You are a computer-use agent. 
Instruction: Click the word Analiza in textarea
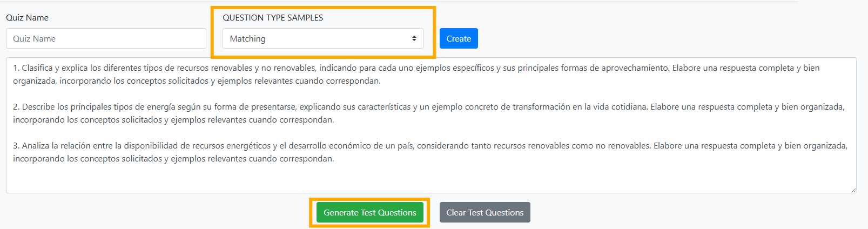tap(36, 146)
